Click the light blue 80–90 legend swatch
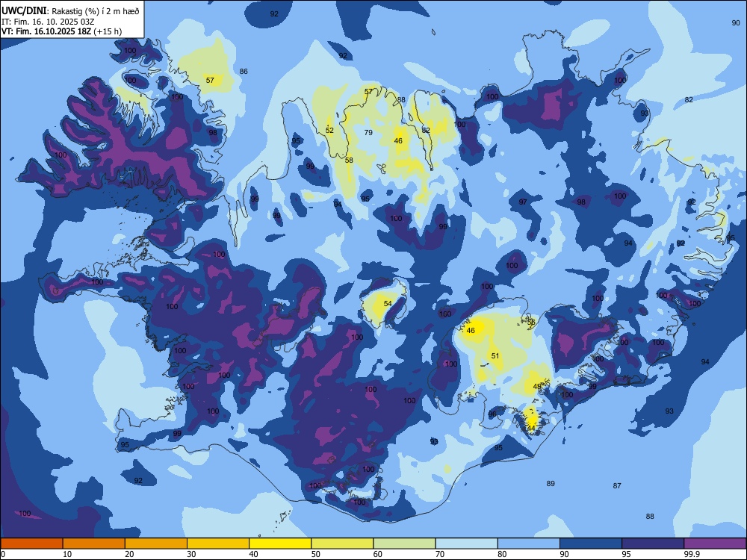Viewport: 747px width, 560px height. [x=529, y=544]
